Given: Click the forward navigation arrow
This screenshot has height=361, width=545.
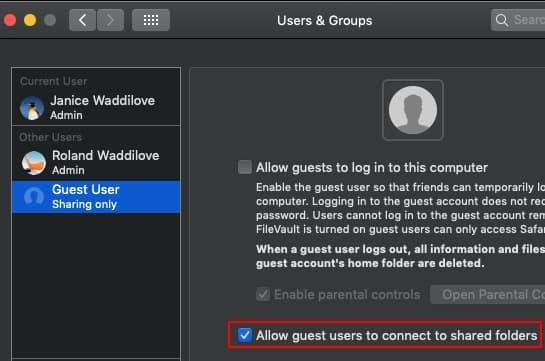Looking at the screenshot, I should pos(110,20).
